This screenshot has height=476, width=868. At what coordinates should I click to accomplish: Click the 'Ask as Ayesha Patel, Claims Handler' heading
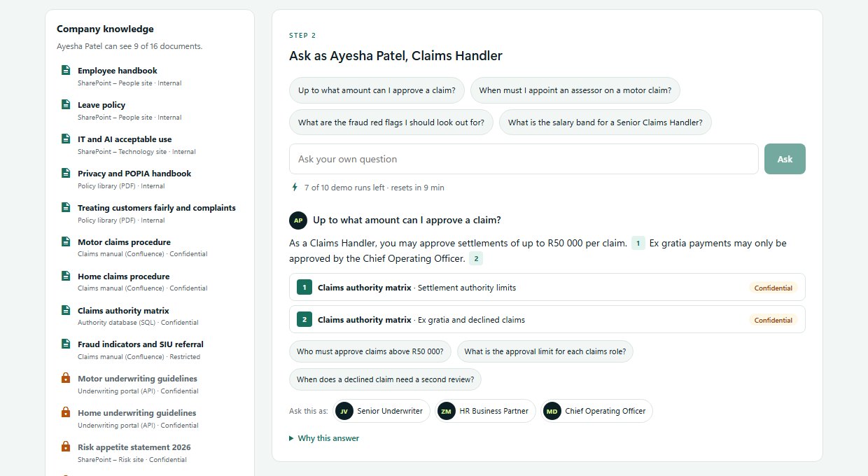click(395, 56)
